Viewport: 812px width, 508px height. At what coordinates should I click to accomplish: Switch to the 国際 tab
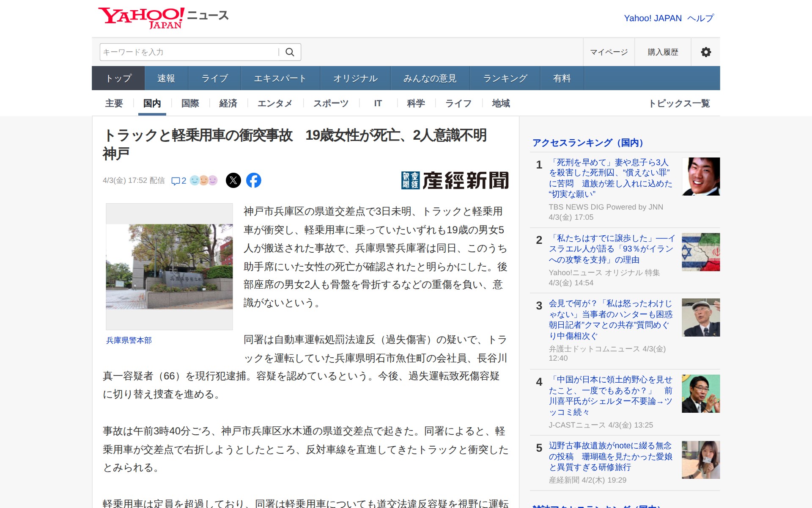190,103
